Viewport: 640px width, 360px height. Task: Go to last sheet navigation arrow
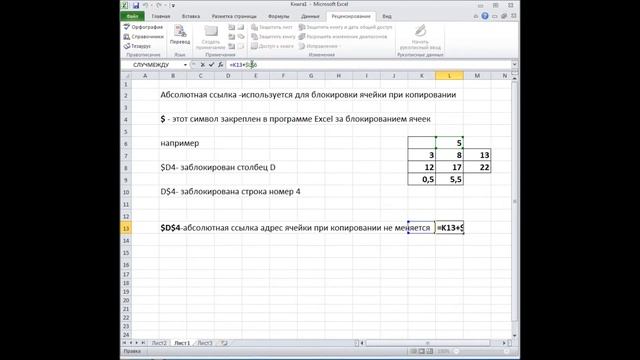(143, 343)
